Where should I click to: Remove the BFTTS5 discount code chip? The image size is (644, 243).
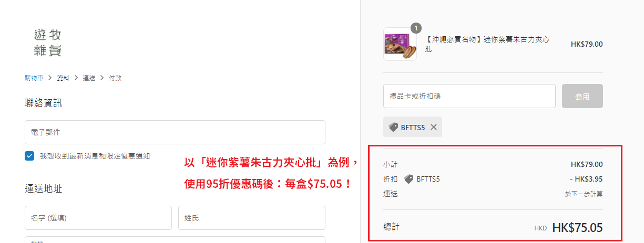[433, 127]
